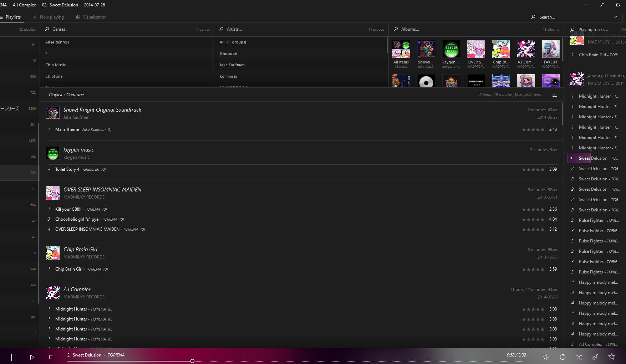Click Chip Brain Girl album art in playlist
This screenshot has width=626, height=364.
53,253
